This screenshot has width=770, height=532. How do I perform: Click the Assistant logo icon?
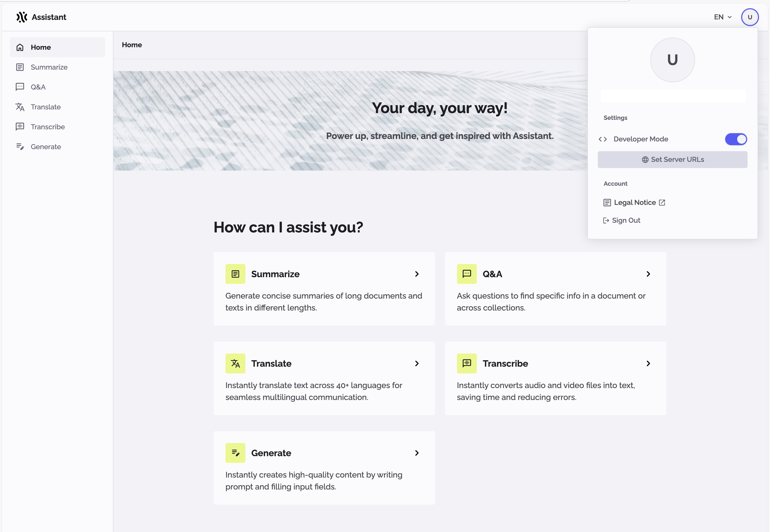click(22, 17)
